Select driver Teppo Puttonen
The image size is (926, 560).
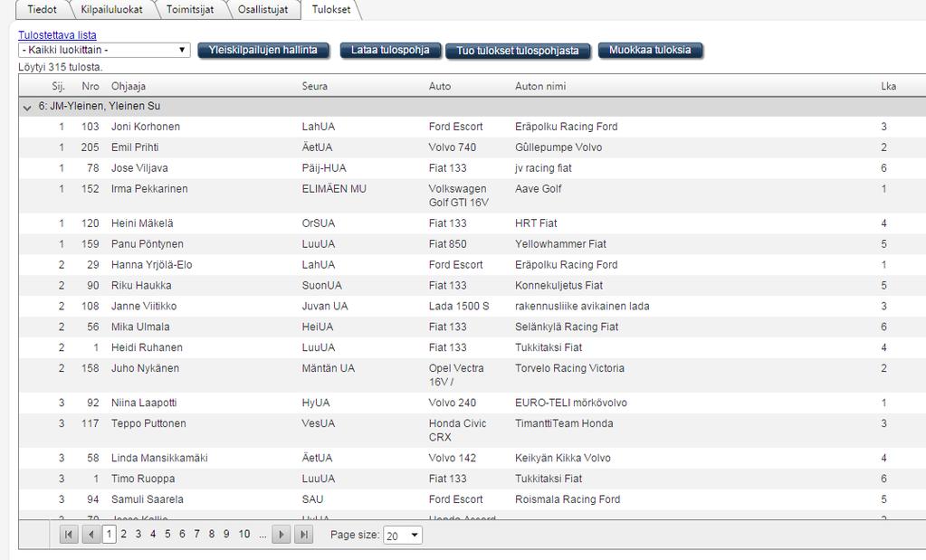coord(148,423)
